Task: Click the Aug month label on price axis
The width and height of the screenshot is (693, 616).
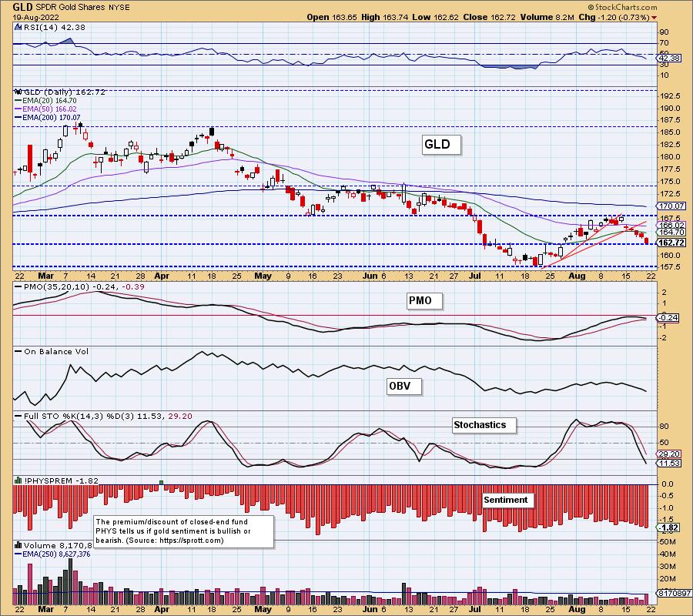Action: [577, 276]
